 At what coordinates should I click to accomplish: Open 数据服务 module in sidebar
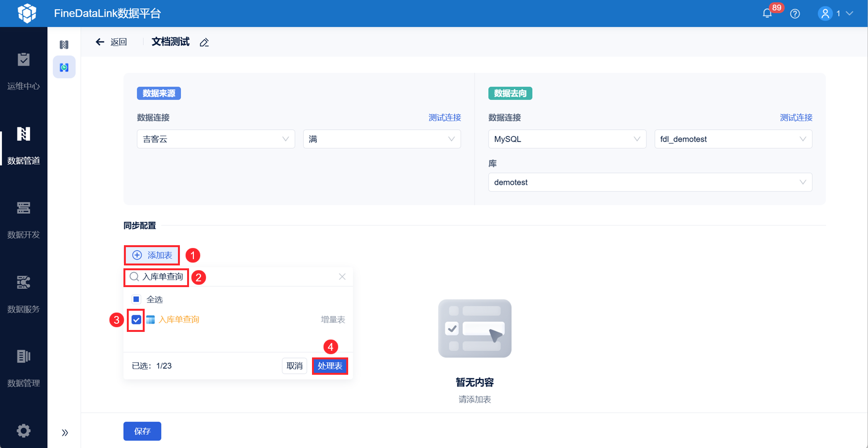click(x=24, y=294)
